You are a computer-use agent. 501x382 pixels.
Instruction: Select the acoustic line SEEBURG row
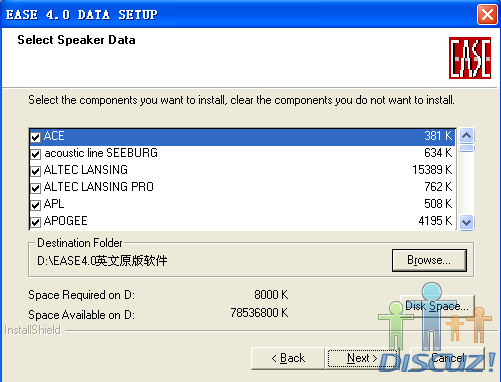[242, 153]
